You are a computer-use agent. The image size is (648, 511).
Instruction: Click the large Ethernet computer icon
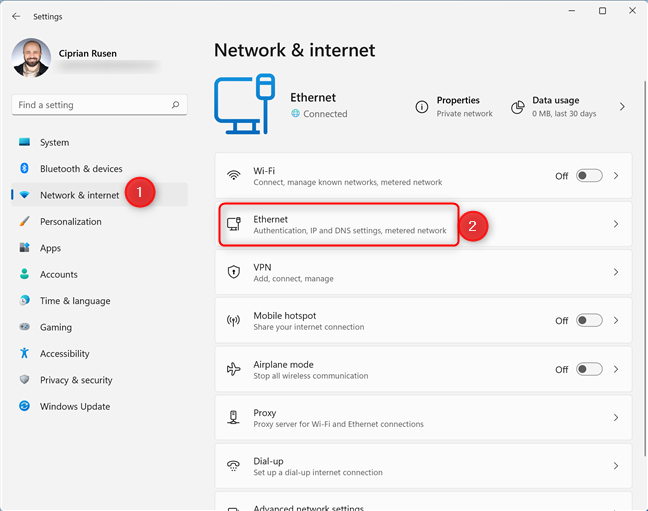click(245, 104)
